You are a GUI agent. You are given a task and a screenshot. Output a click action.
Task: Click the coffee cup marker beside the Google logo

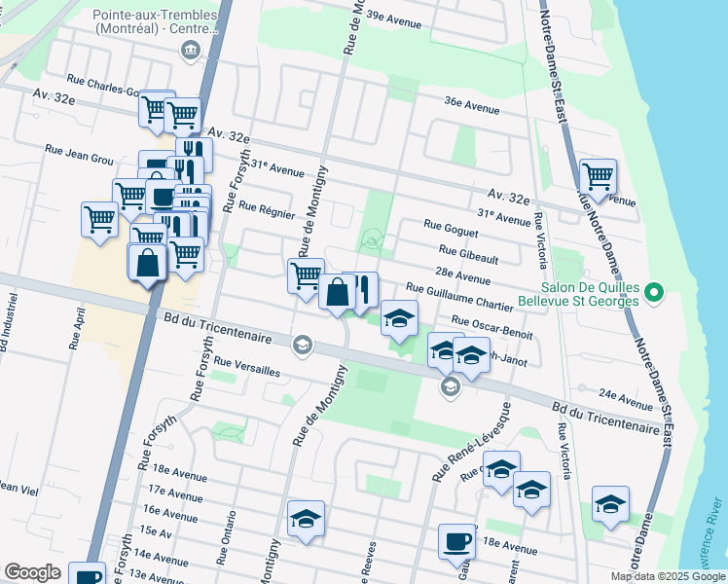pos(88,573)
